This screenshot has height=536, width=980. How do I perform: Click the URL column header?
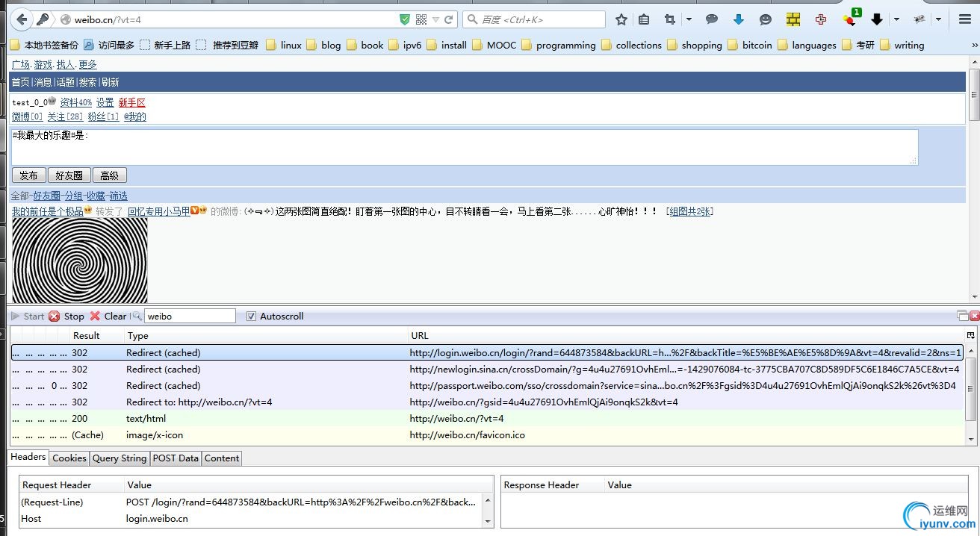tap(686, 336)
